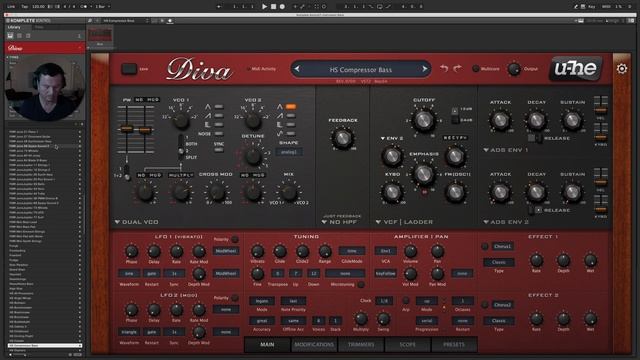The width and height of the screenshot is (640, 360).
Task: Open Effect 1 Chorus1 selector
Action: pos(502,247)
